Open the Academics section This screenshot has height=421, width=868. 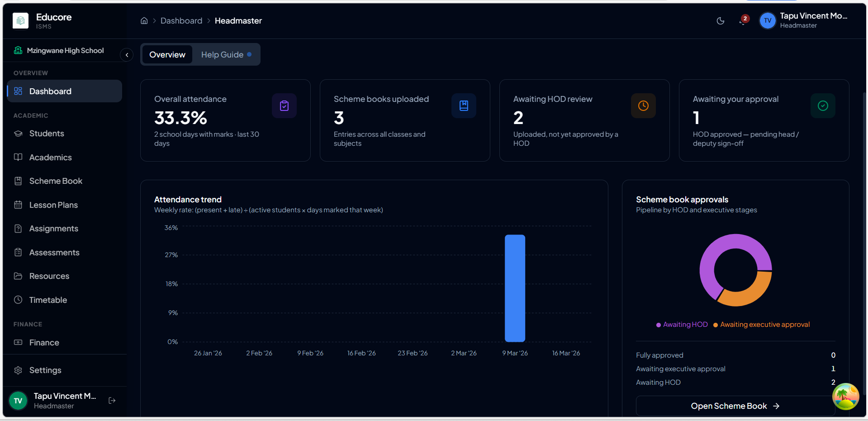click(x=65, y=158)
